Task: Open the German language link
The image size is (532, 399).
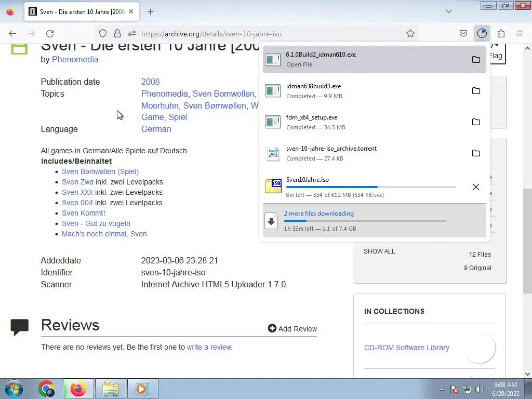Action: tap(156, 129)
